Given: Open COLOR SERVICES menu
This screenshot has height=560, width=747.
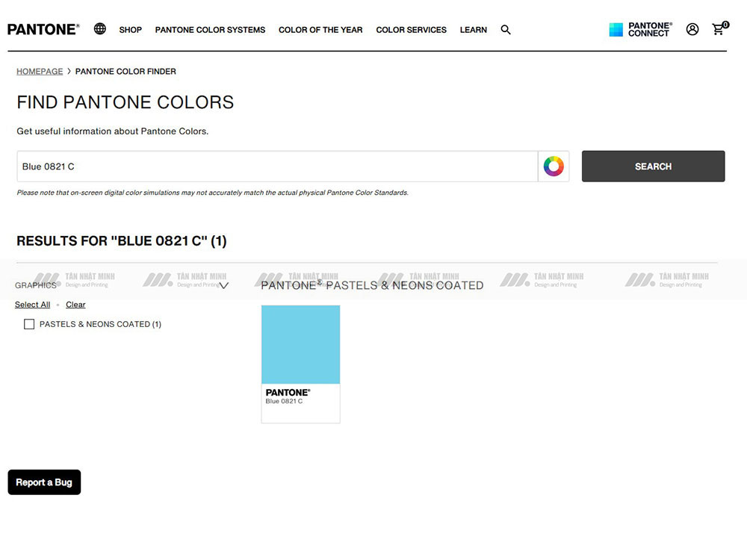Looking at the screenshot, I should [411, 30].
